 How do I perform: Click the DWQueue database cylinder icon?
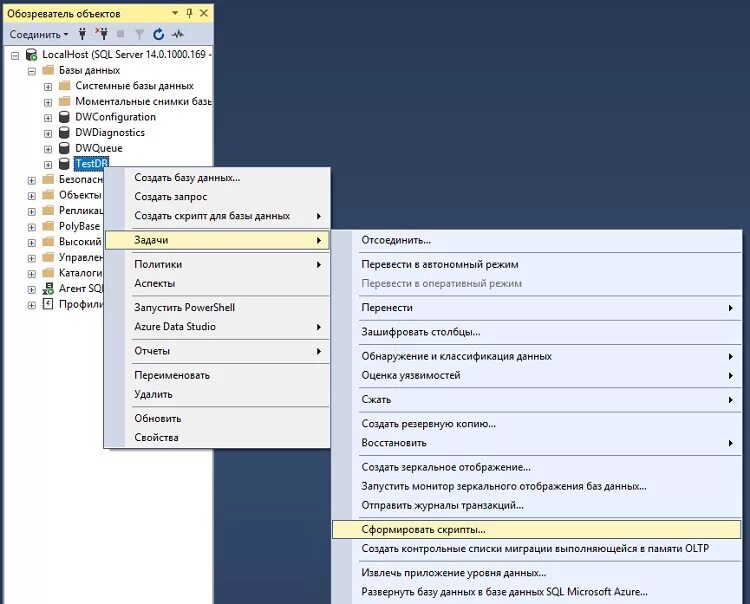coord(64,148)
